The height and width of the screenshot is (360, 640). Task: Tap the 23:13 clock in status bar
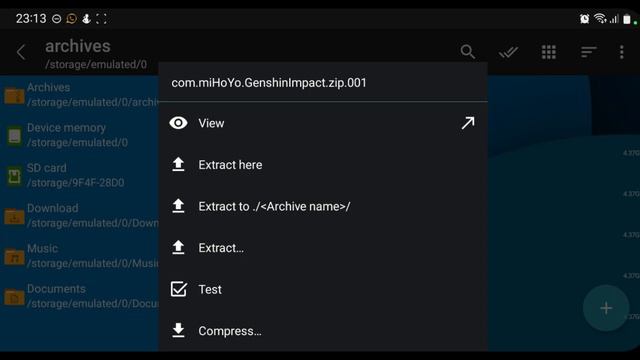click(x=31, y=19)
